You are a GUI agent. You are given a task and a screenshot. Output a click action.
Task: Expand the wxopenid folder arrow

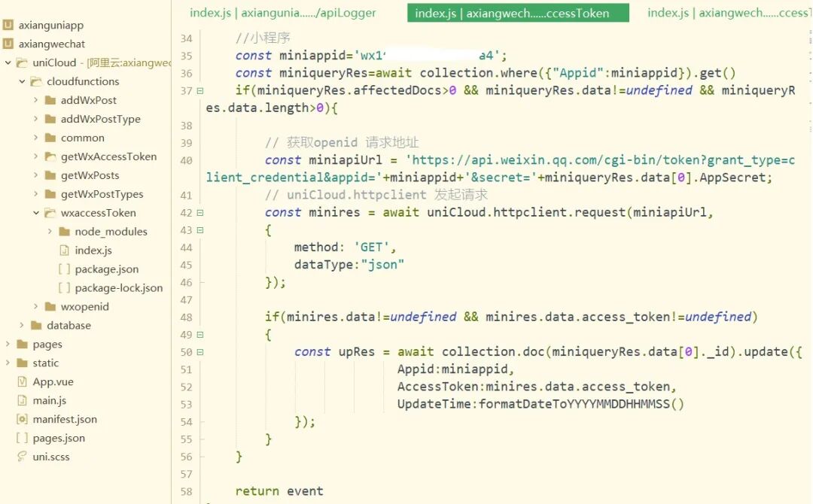(x=36, y=307)
